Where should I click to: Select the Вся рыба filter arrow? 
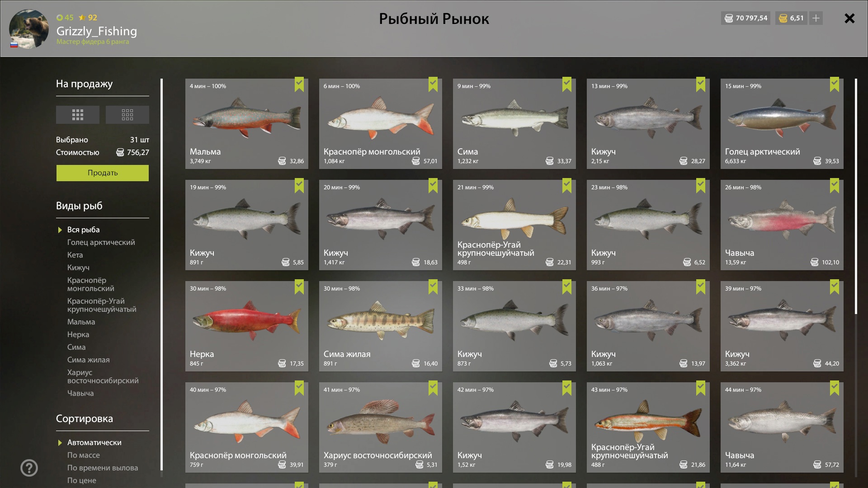pos(60,230)
